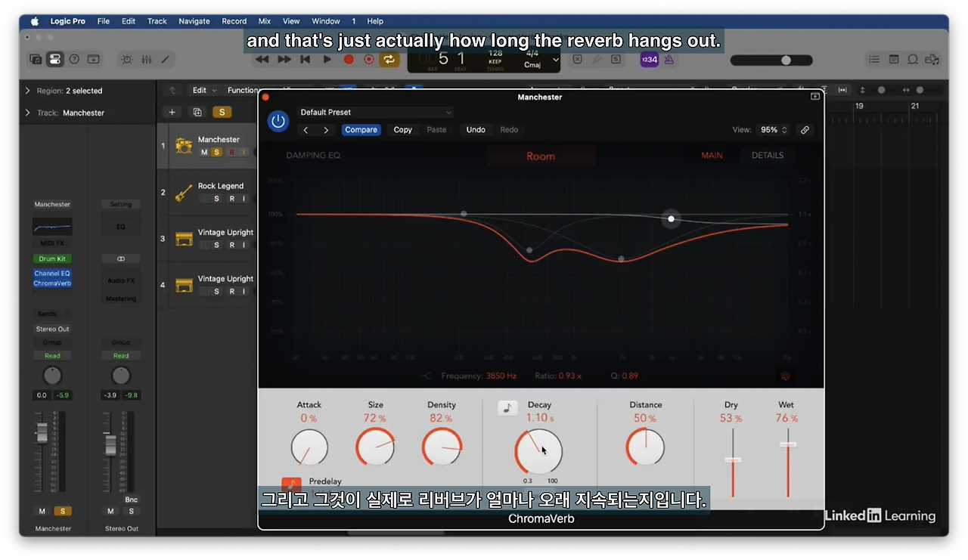Switch to the MAIN tab
This screenshot has width=968, height=560.
pyautogui.click(x=712, y=156)
